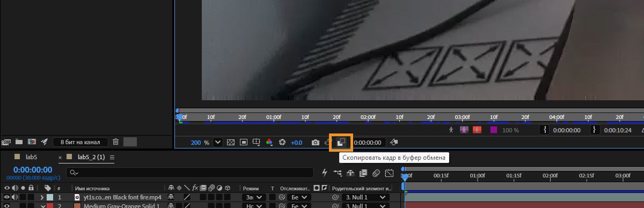The width and height of the screenshot is (644, 208).
Task: Select the yt1s.co...en Black font fire.mp4 layer
Action: [x=122, y=197]
